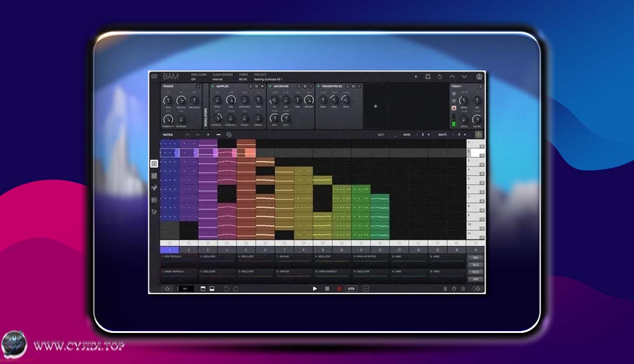Open the mixer sliders icon in sidebar
This screenshot has height=364, width=634.
(x=154, y=212)
